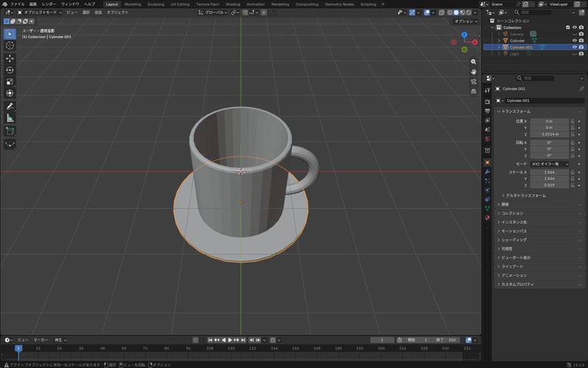Select the Move tool in toolbar
The height and width of the screenshot is (368, 588).
10,59
